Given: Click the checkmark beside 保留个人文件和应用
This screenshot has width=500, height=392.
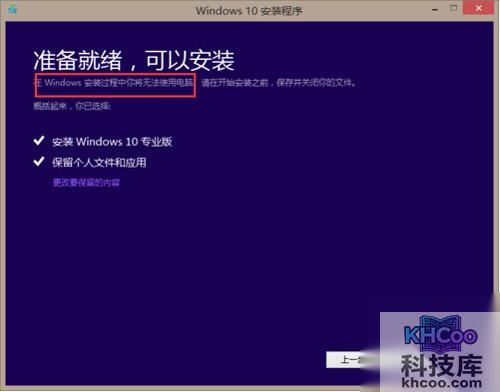Looking at the screenshot, I should coord(39,162).
